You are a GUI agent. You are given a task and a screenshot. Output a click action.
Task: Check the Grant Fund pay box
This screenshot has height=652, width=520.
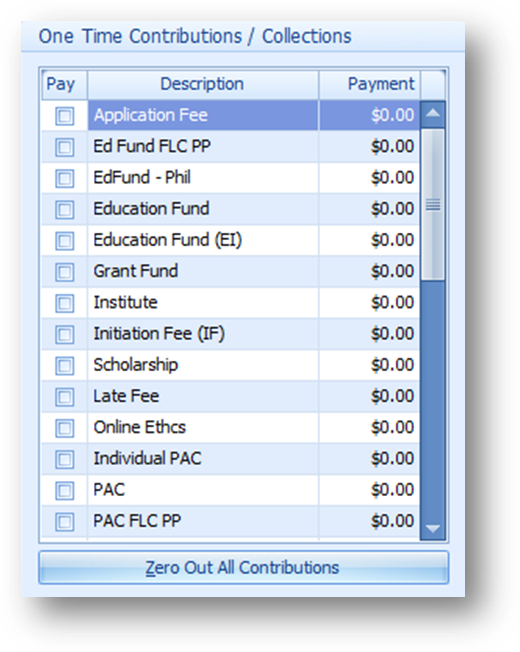64,272
